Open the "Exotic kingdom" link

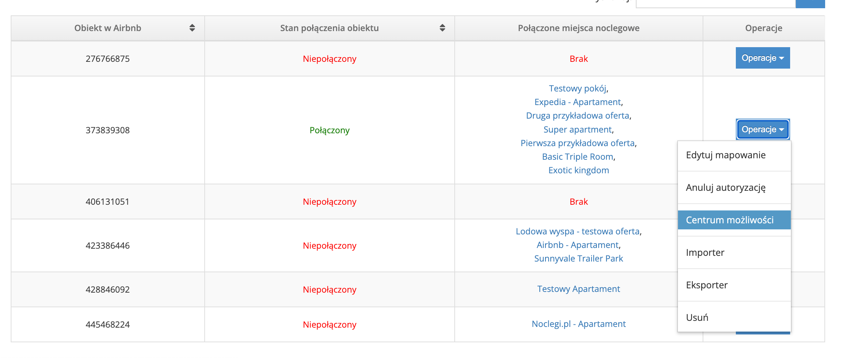pyautogui.click(x=578, y=170)
